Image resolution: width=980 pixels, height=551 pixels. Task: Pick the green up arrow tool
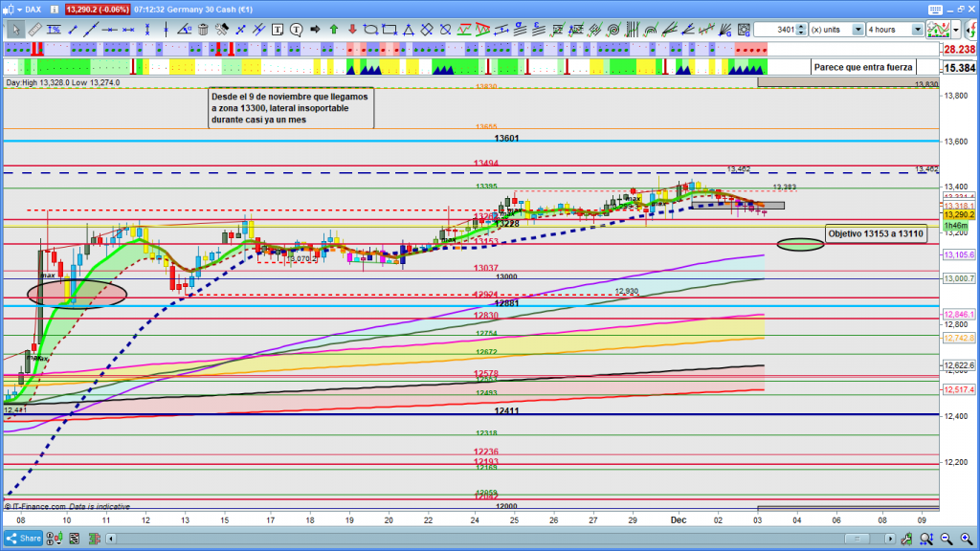[333, 30]
